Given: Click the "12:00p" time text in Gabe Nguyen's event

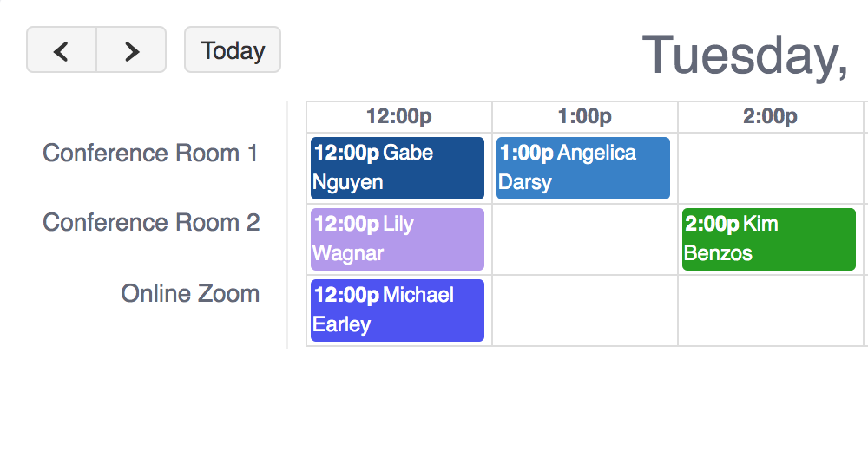Looking at the screenshot, I should (x=346, y=154).
